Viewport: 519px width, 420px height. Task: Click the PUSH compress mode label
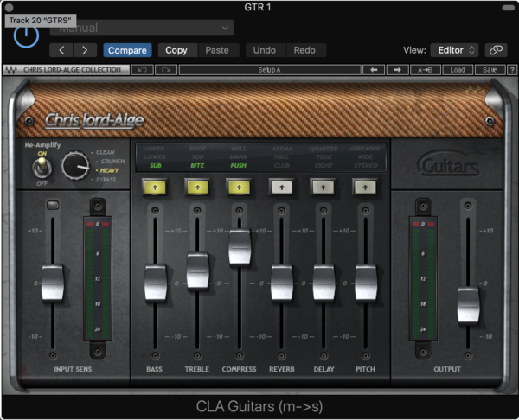[x=239, y=165]
